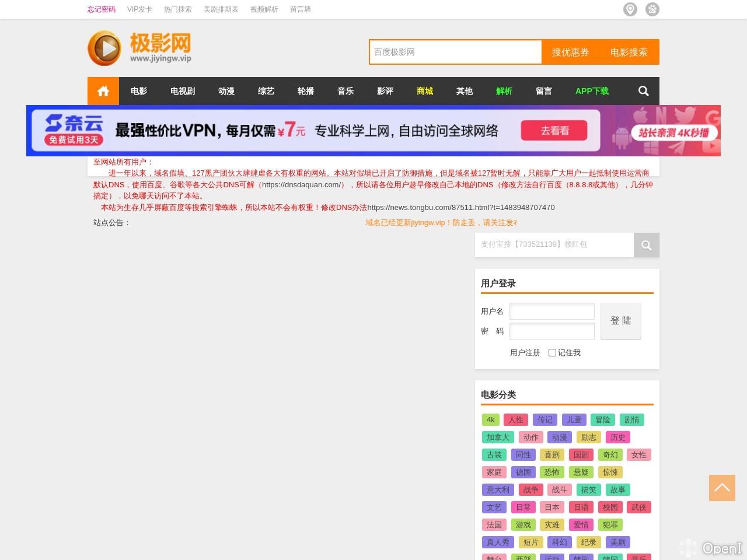Switch to the 电视剧 navigation tab
Viewport: 747px width, 560px height.
(181, 91)
